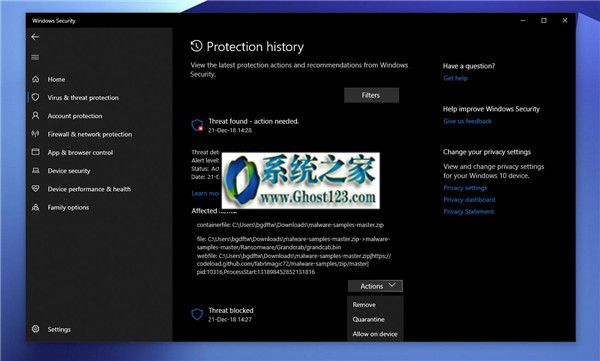Open Family options
This screenshot has height=361, width=600.
point(68,207)
